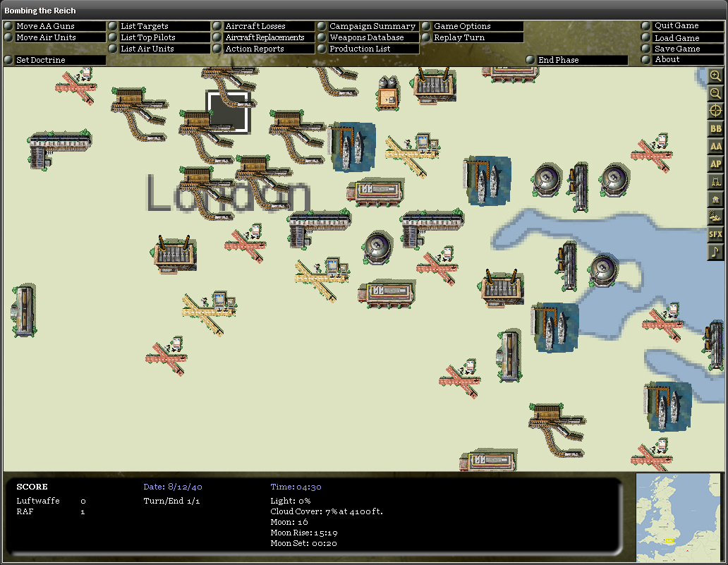Click the white selection square over London
The height and width of the screenshot is (565, 728).
tap(228, 111)
